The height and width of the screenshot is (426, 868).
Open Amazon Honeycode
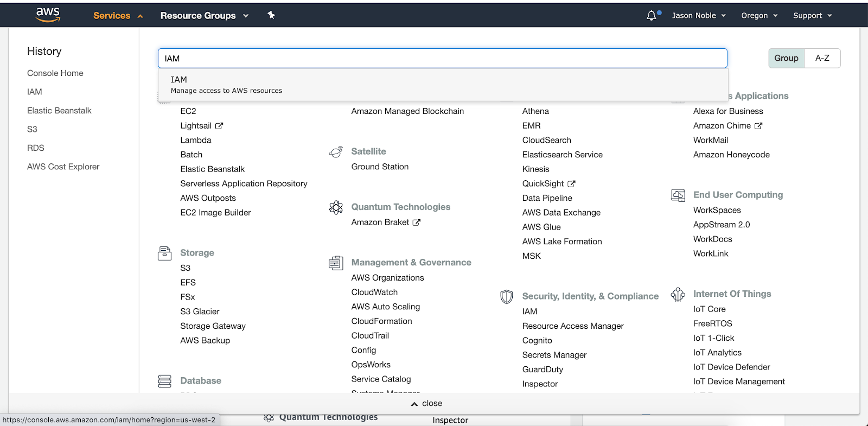click(731, 155)
